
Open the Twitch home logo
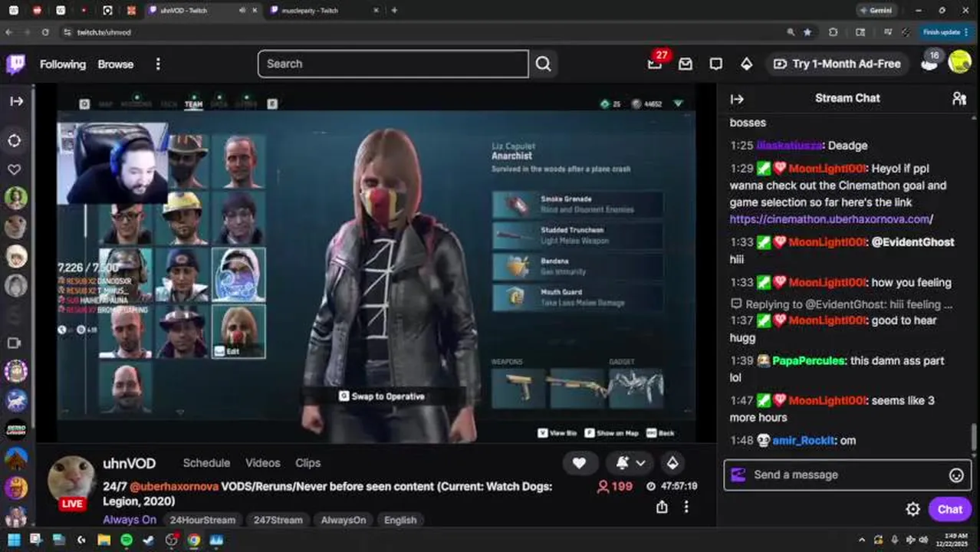pyautogui.click(x=15, y=64)
